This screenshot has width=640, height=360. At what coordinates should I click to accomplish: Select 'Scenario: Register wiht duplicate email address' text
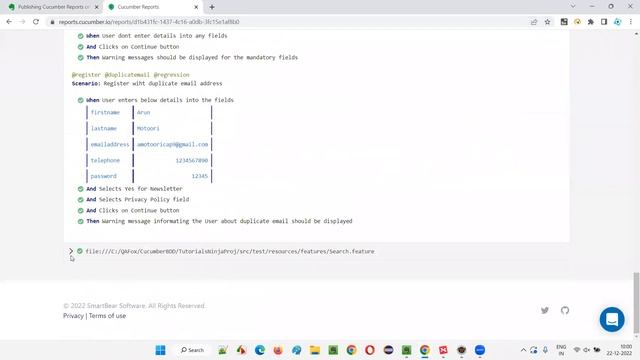[x=147, y=83]
